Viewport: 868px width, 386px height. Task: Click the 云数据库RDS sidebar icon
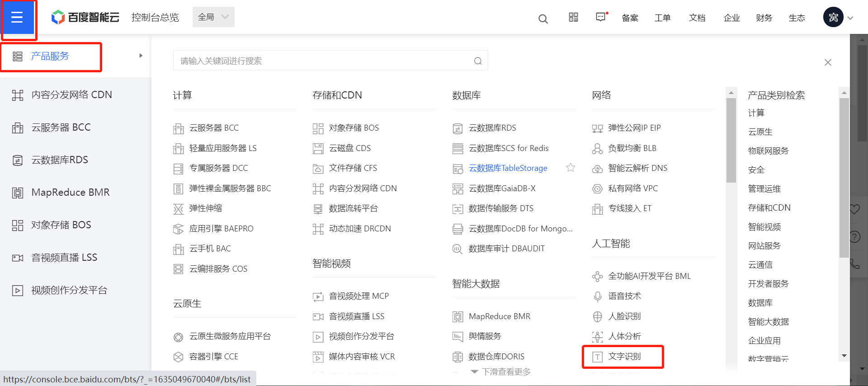(x=18, y=160)
